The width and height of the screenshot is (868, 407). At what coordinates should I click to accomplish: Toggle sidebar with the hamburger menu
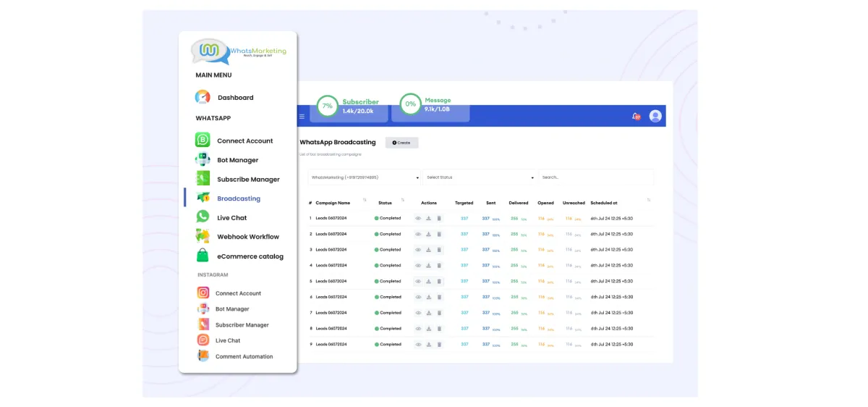tap(302, 116)
